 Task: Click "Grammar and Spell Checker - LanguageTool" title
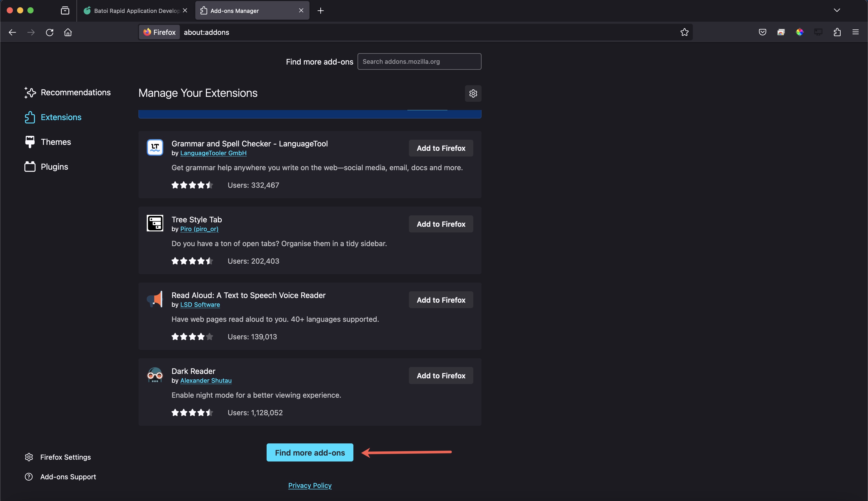pyautogui.click(x=250, y=144)
